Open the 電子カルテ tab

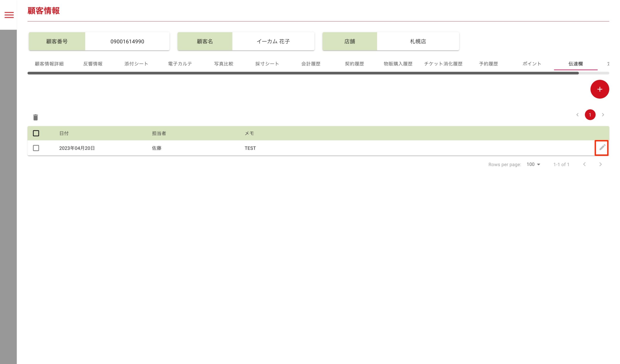pos(180,64)
